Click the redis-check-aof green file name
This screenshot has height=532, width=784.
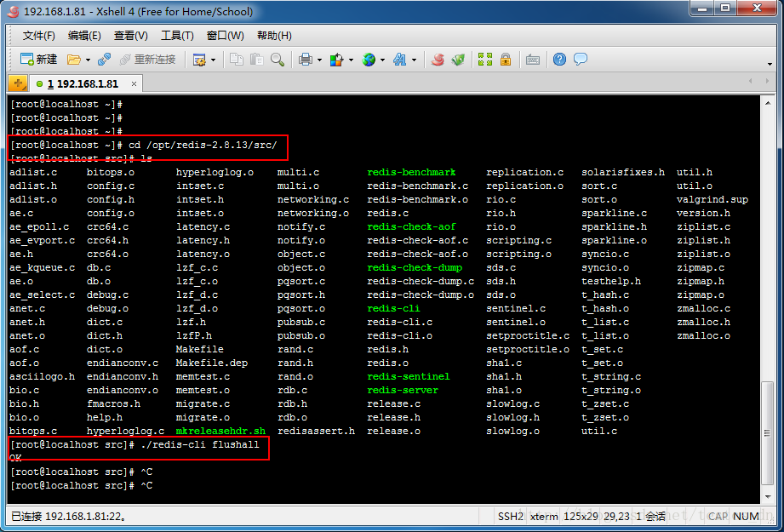(x=411, y=226)
